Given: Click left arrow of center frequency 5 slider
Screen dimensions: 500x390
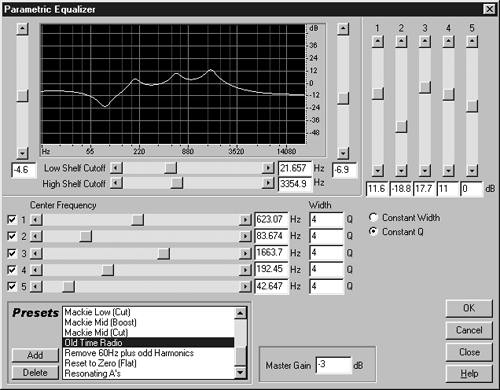Looking at the screenshot, I should [36, 286].
